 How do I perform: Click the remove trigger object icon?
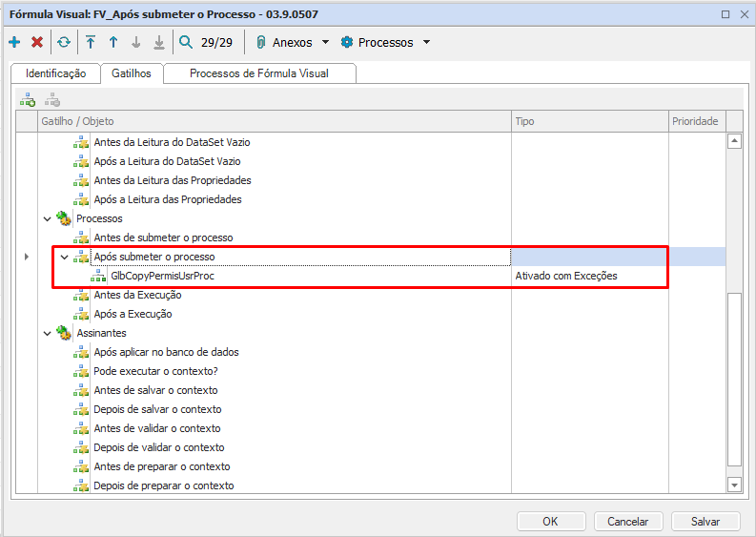click(52, 100)
